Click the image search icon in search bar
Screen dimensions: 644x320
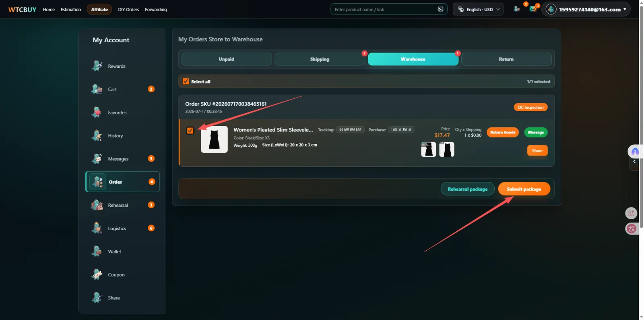coord(440,9)
